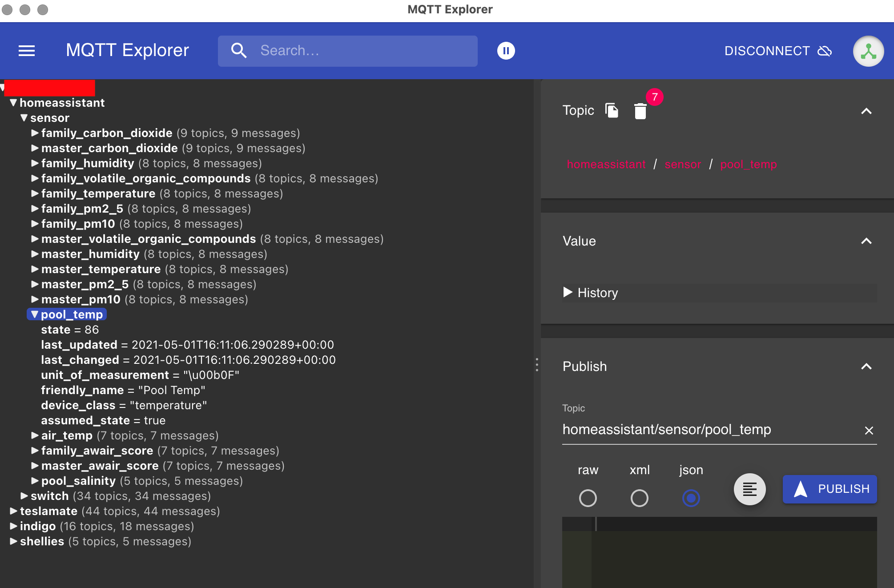Collapse the Publish panel

click(866, 366)
